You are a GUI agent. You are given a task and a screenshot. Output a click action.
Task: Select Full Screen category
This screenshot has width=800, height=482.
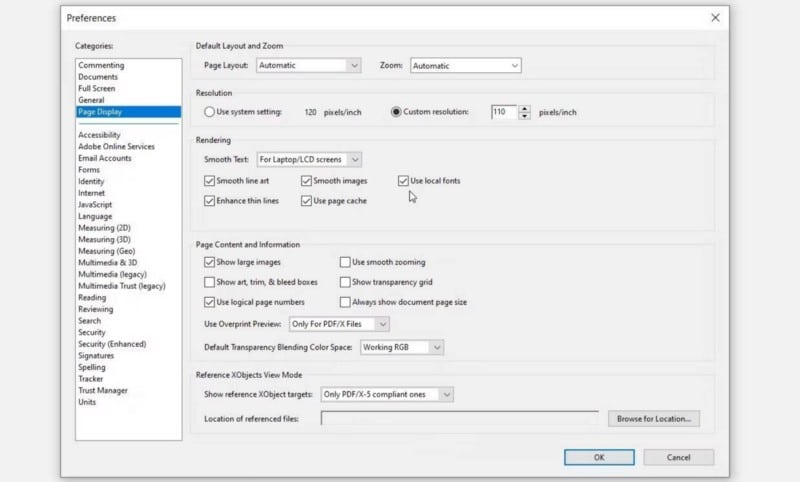96,89
